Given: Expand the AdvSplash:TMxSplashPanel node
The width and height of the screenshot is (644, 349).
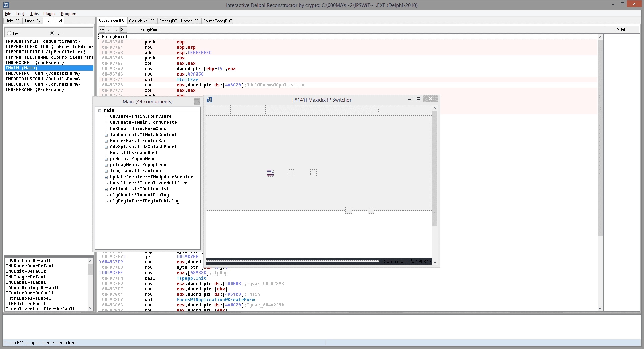Looking at the screenshot, I should 106,147.
